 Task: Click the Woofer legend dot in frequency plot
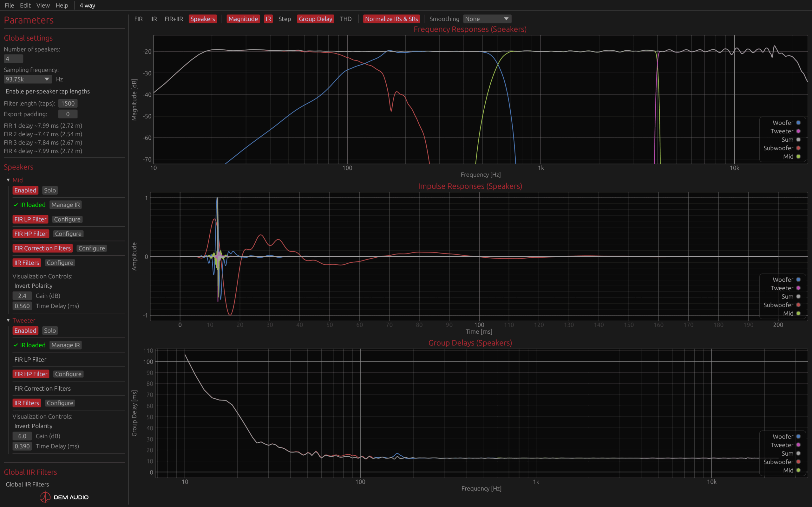798,123
